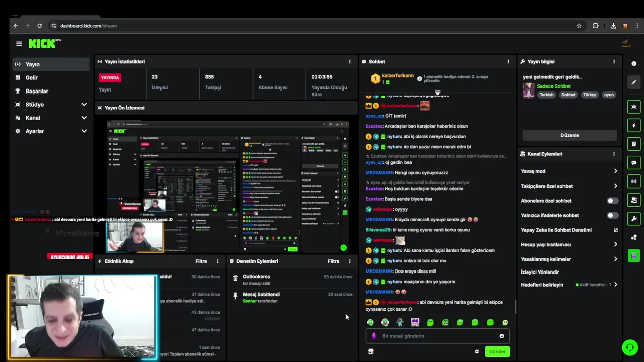The height and width of the screenshot is (362, 644).
Task: Open Yavaş mod options arrow
Action: tap(615, 171)
